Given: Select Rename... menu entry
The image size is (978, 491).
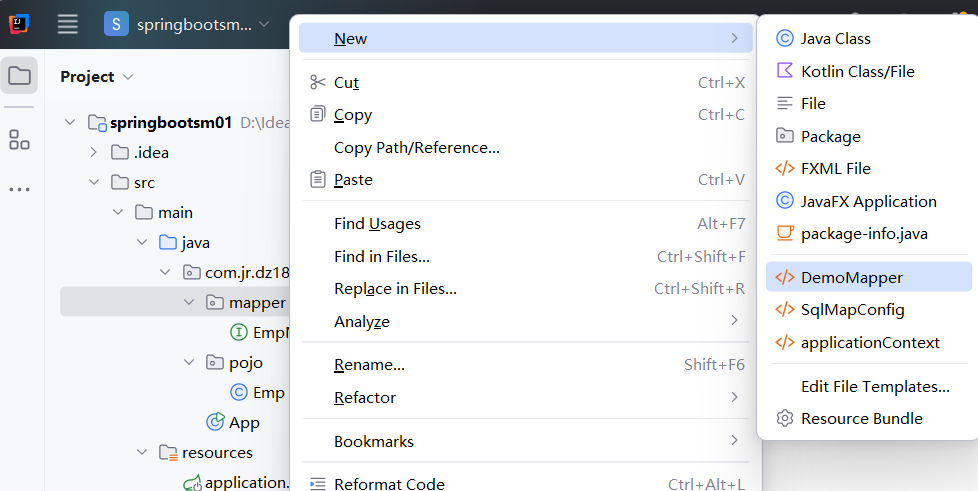Looking at the screenshot, I should [526, 365].
